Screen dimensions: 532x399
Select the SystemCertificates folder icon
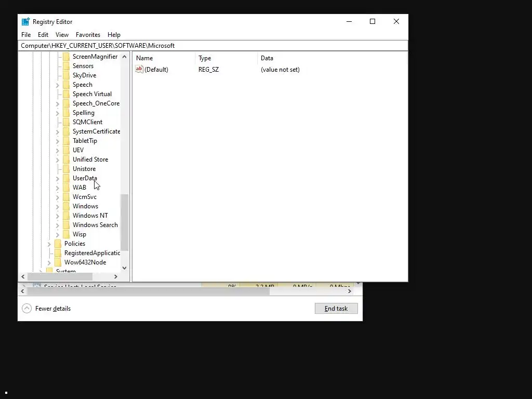pos(66,131)
